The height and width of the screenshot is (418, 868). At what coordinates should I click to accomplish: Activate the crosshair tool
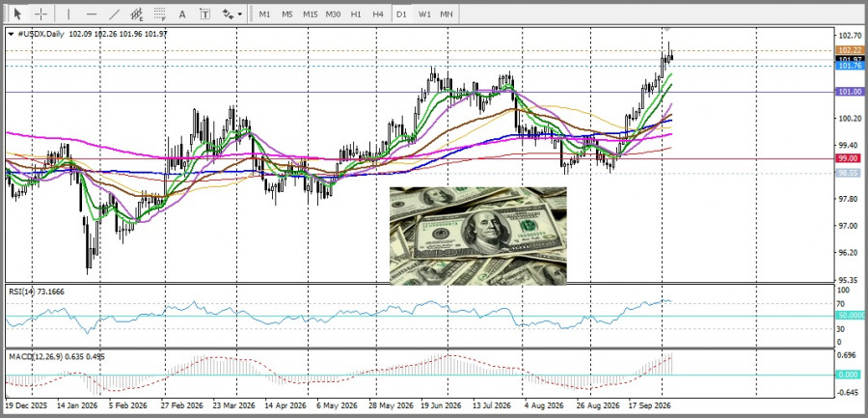[x=41, y=14]
